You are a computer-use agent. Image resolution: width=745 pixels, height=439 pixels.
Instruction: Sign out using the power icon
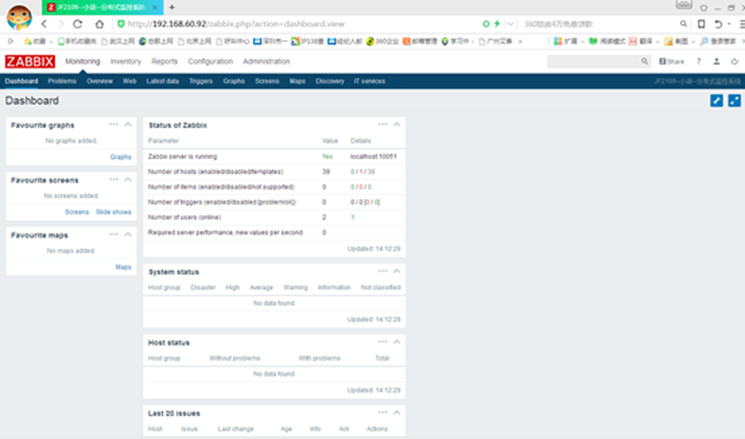coord(734,61)
